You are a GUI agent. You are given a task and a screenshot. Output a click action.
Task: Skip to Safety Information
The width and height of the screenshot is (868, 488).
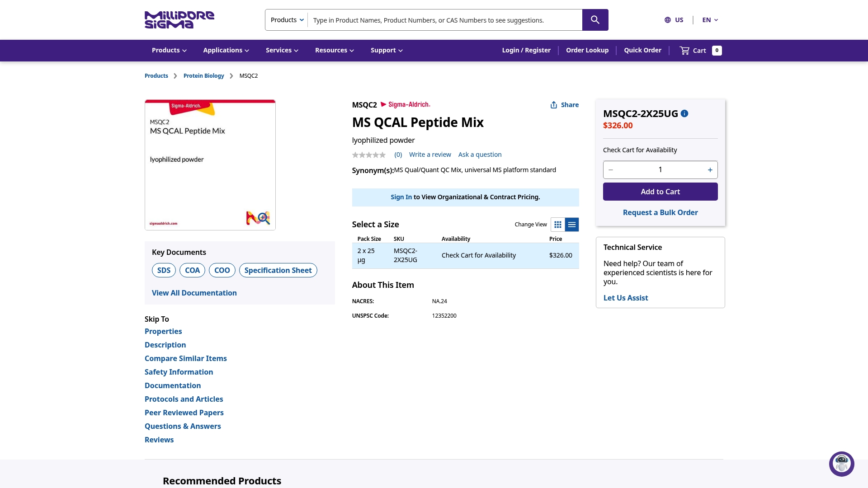179,372
